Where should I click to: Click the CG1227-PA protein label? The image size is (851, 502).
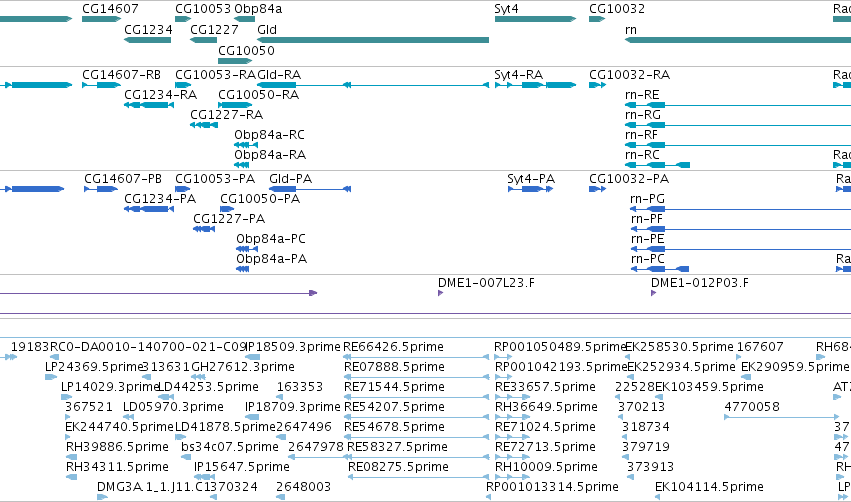(229, 219)
